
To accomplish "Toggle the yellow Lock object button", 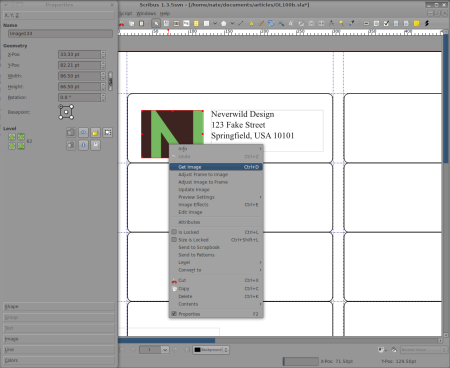I will [95, 132].
